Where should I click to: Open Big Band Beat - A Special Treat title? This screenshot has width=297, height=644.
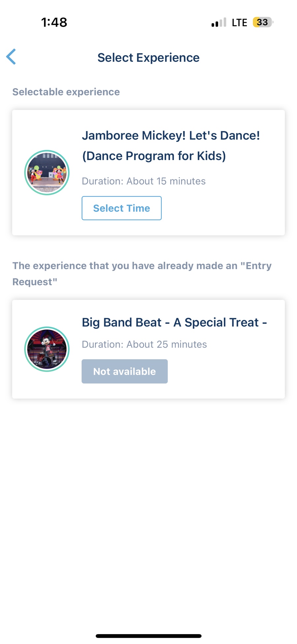pos(174,322)
